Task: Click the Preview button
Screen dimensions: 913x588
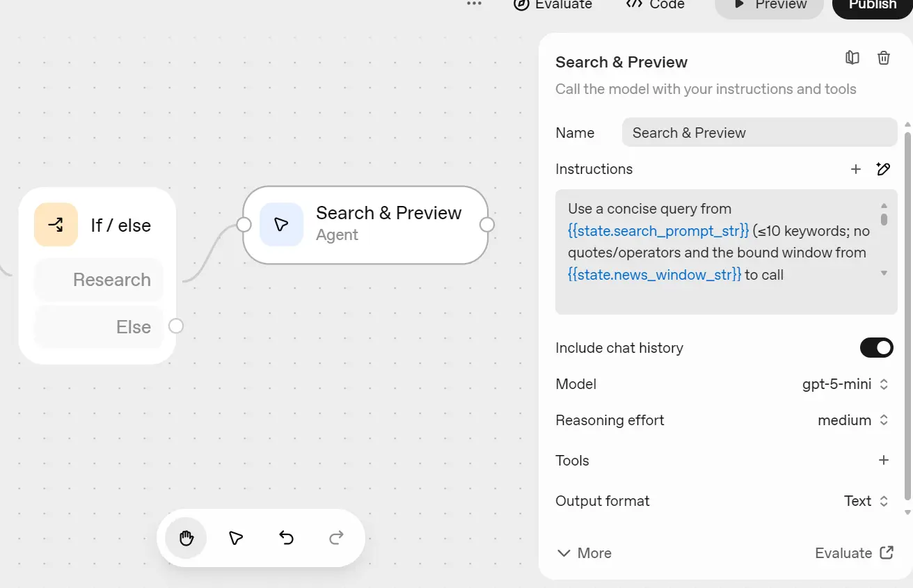Action: pos(769,6)
